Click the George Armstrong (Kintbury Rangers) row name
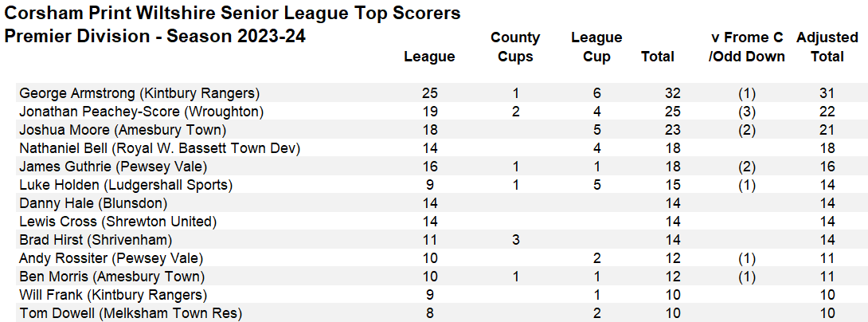This screenshot has height=322, width=868. [139, 93]
